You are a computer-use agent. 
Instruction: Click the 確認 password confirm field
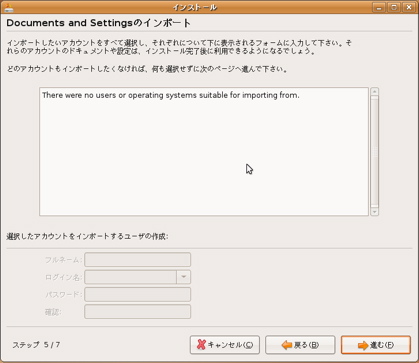(x=138, y=312)
